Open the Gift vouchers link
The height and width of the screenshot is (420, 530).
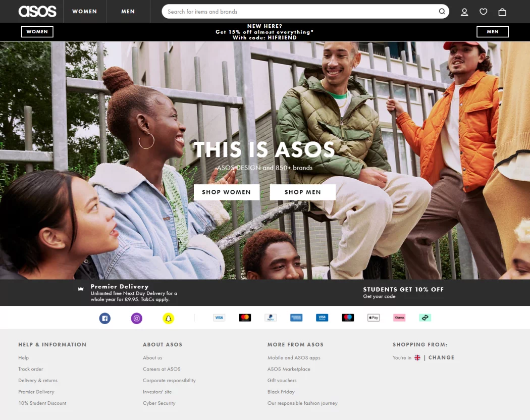(282, 381)
